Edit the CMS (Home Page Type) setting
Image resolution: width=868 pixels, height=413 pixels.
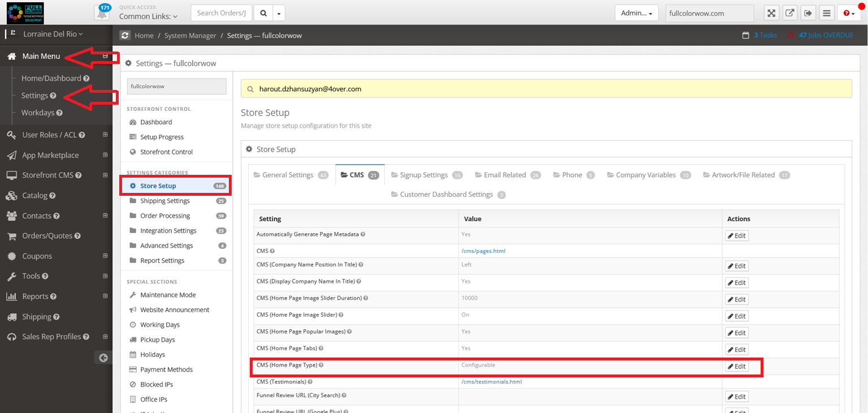[x=737, y=366]
